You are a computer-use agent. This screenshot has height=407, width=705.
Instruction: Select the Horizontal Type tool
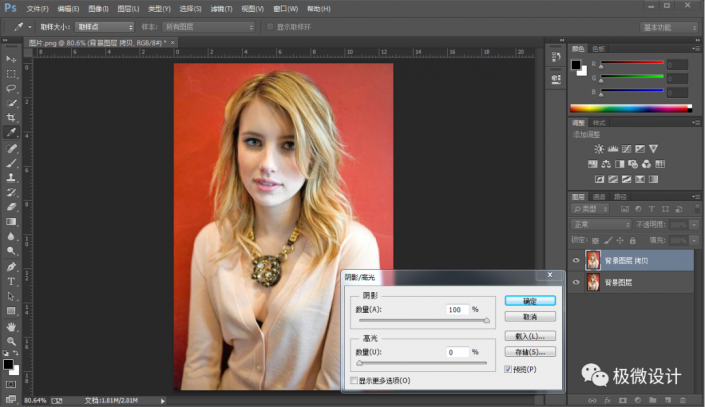click(x=11, y=282)
